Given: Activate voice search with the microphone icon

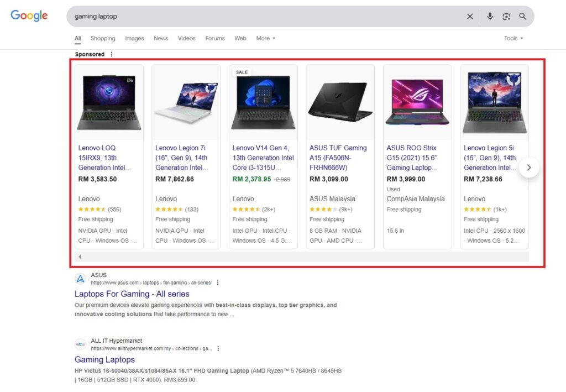Looking at the screenshot, I should [x=490, y=16].
